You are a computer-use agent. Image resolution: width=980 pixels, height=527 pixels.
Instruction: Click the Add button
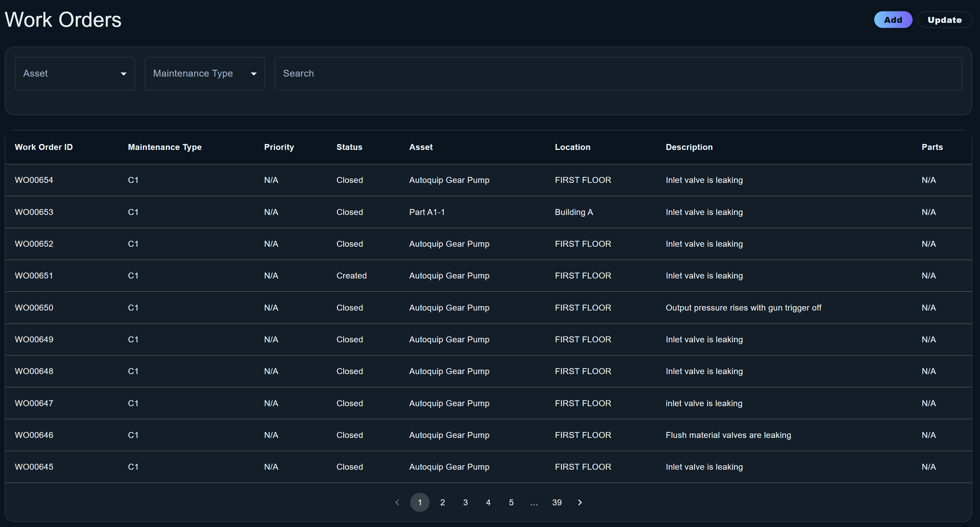(893, 19)
